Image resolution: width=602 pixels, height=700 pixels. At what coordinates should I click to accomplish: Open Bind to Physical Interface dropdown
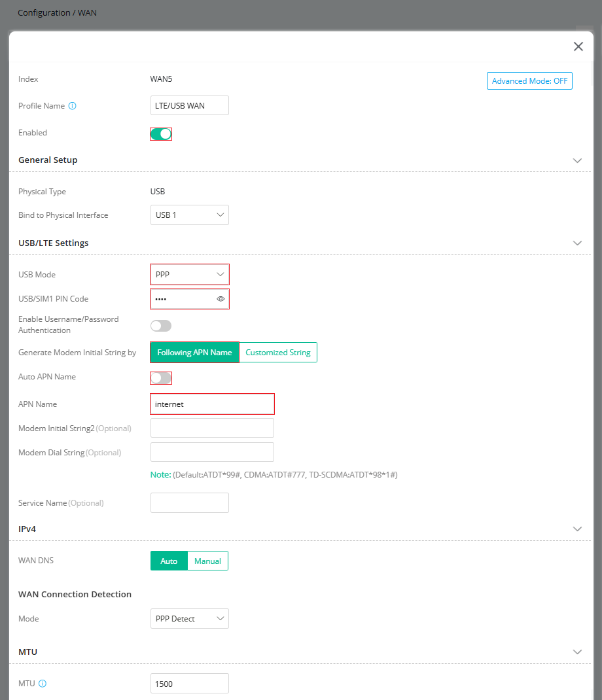click(190, 215)
